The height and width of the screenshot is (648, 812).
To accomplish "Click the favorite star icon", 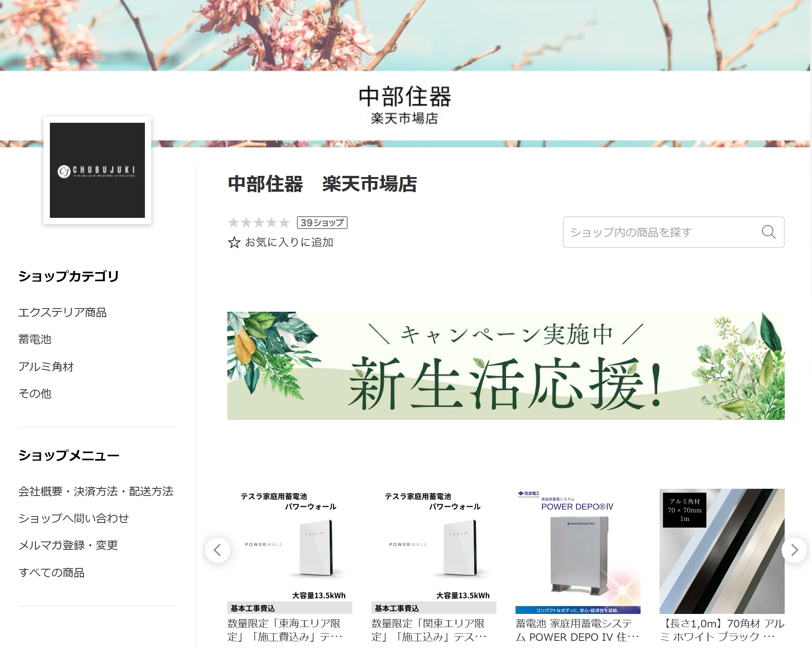I will 234,242.
